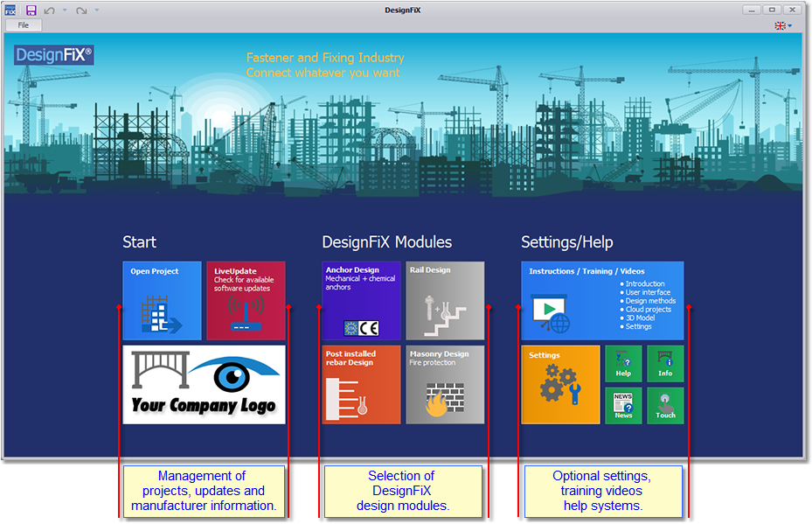Open the language flag dropdown
The width and height of the screenshot is (812, 524).
(x=783, y=26)
